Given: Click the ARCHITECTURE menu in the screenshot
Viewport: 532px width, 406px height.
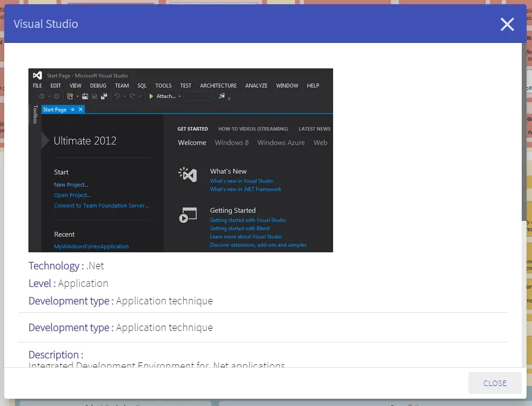Looking at the screenshot, I should click(x=218, y=85).
